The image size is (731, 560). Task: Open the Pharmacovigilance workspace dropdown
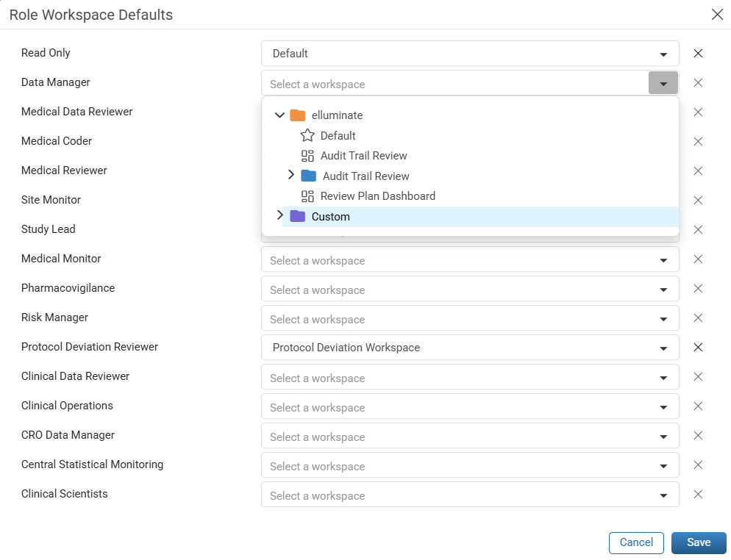click(x=663, y=290)
